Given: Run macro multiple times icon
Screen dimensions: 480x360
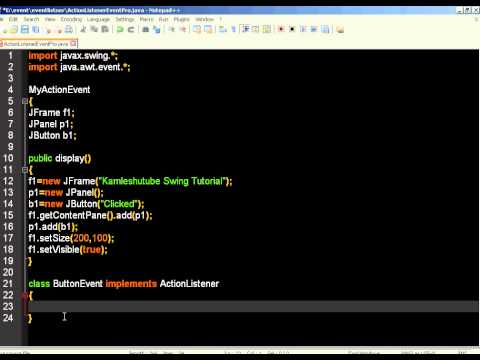Looking at the screenshot, I should [x=314, y=30].
